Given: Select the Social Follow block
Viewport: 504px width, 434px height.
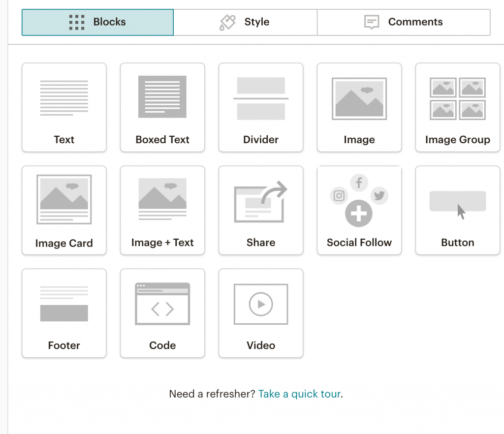Looking at the screenshot, I should [359, 210].
